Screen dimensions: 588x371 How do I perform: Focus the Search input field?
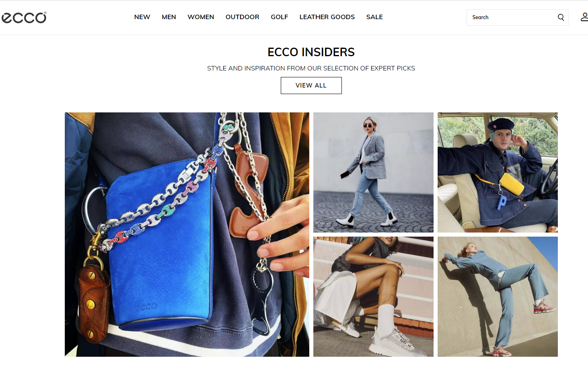tap(511, 18)
